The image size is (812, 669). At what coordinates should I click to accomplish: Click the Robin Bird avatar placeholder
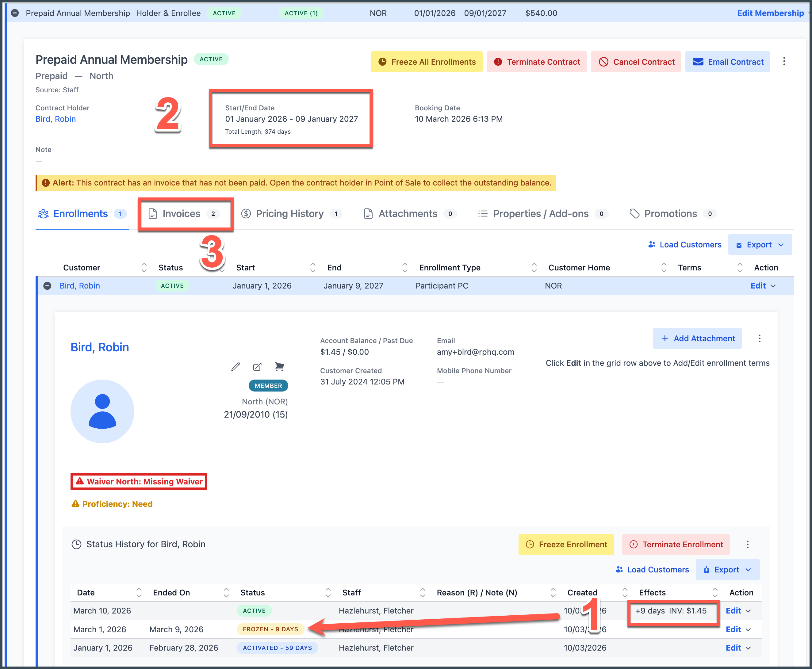click(102, 411)
